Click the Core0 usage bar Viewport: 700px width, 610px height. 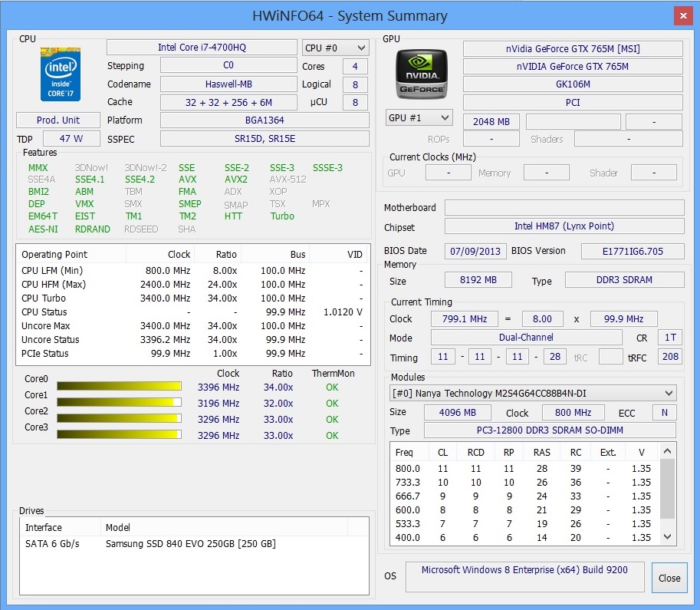pos(119,386)
